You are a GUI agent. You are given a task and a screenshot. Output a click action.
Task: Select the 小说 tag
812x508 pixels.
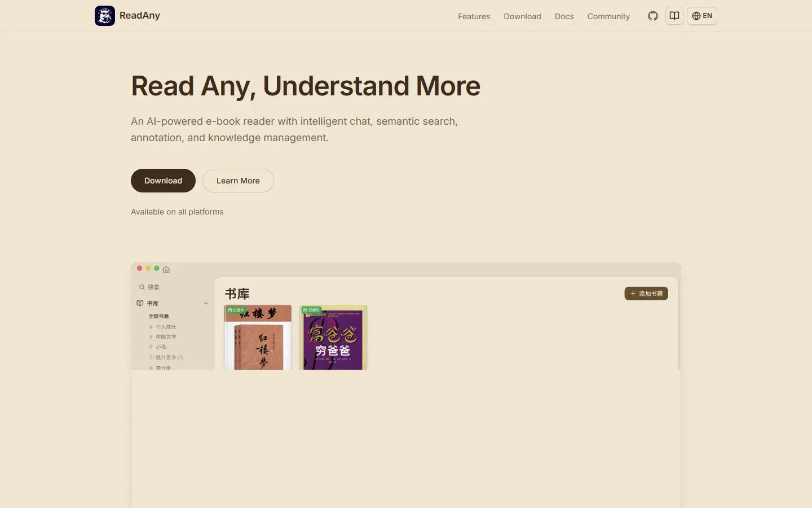[161, 347]
